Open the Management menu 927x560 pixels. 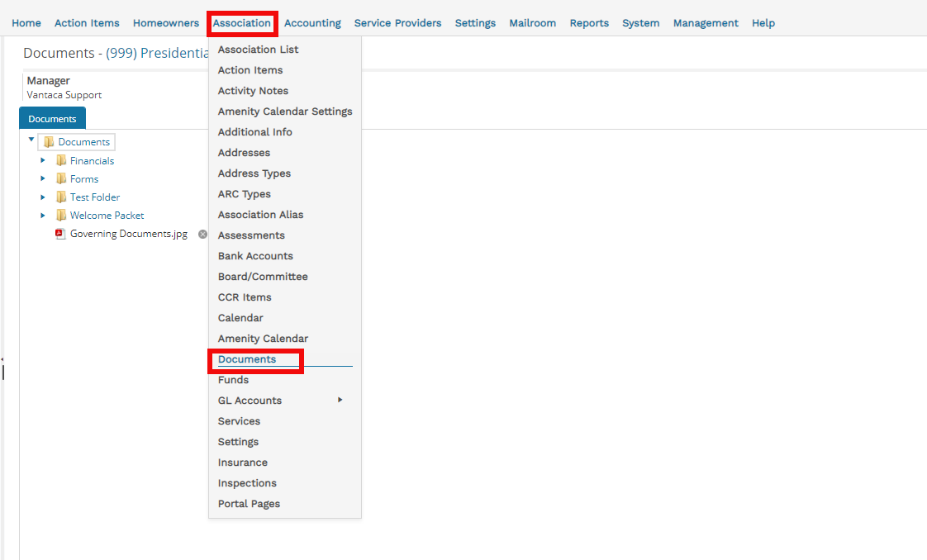(x=706, y=23)
